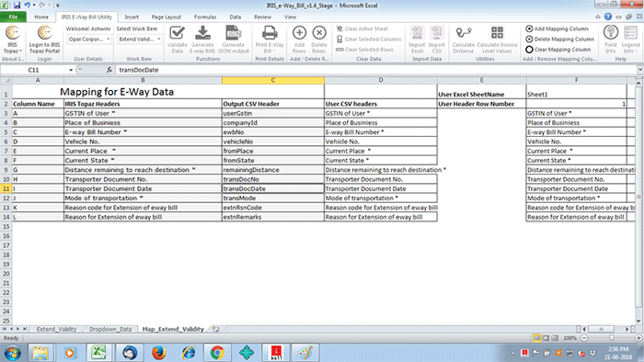Click Clear Active Sheet

pyautogui.click(x=362, y=28)
